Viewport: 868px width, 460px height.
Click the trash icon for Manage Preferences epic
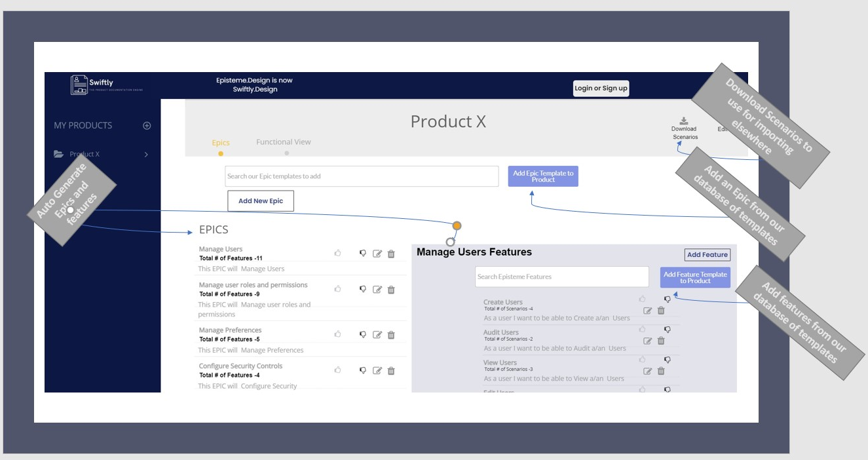[x=391, y=334]
